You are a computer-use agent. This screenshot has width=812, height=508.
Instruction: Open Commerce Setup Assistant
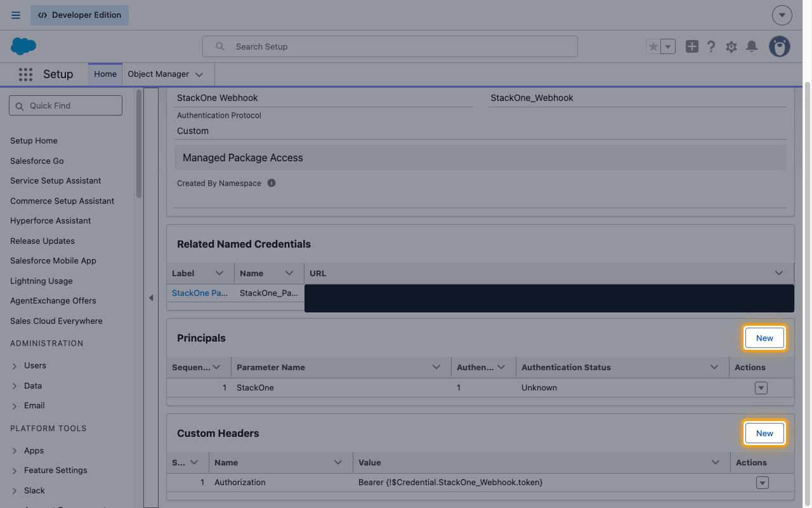click(62, 201)
